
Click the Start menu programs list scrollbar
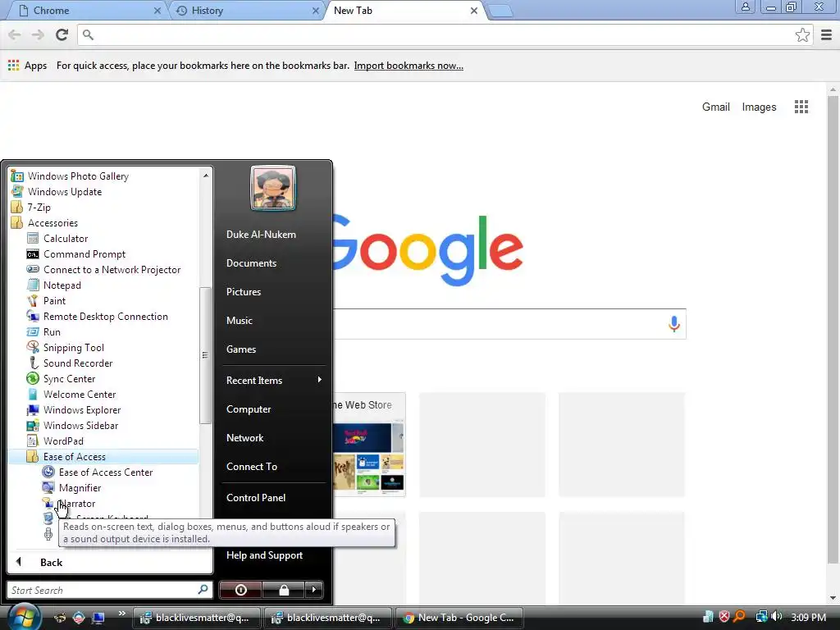(x=205, y=354)
